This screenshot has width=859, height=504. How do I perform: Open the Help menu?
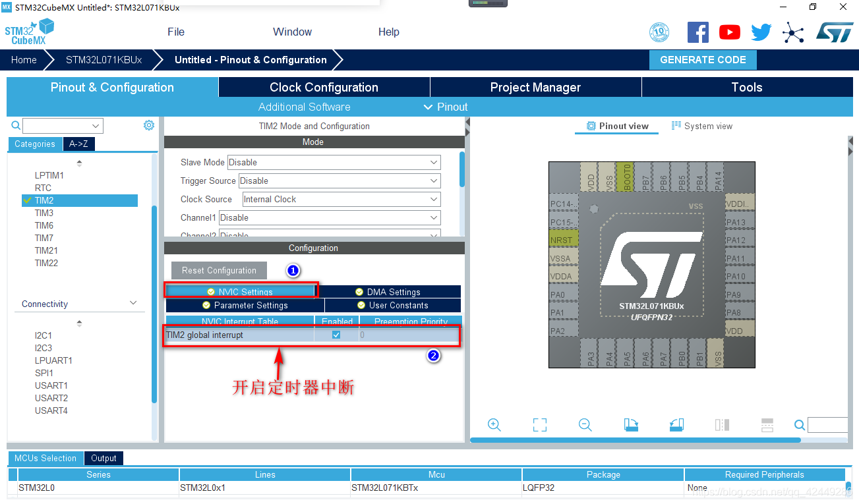point(388,32)
